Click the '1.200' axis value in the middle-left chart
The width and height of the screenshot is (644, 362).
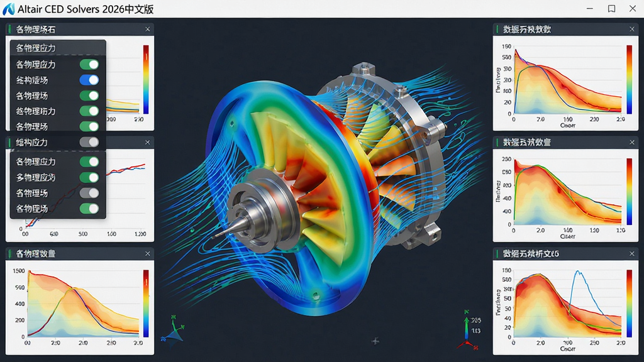(x=140, y=234)
